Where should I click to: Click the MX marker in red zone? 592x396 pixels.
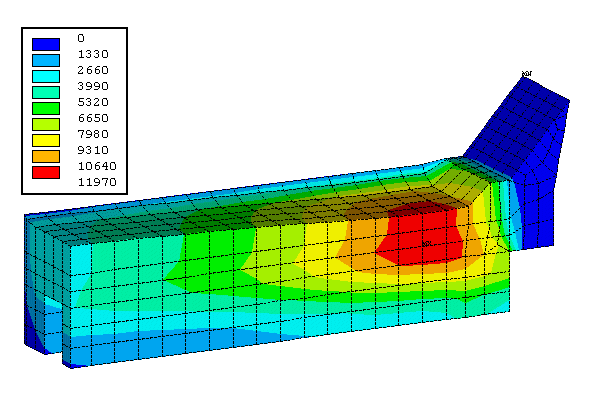point(427,244)
